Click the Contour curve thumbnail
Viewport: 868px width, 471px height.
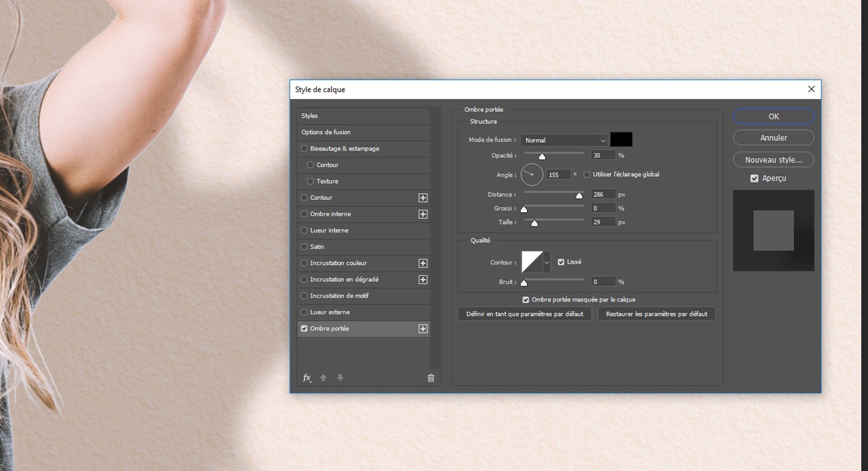pyautogui.click(x=532, y=262)
